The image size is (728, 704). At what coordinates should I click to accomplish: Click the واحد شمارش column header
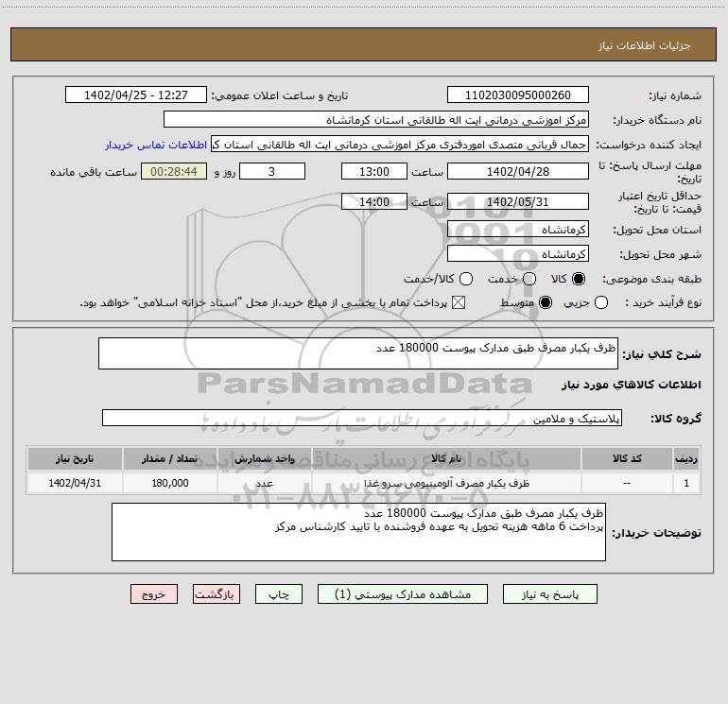click(x=264, y=458)
